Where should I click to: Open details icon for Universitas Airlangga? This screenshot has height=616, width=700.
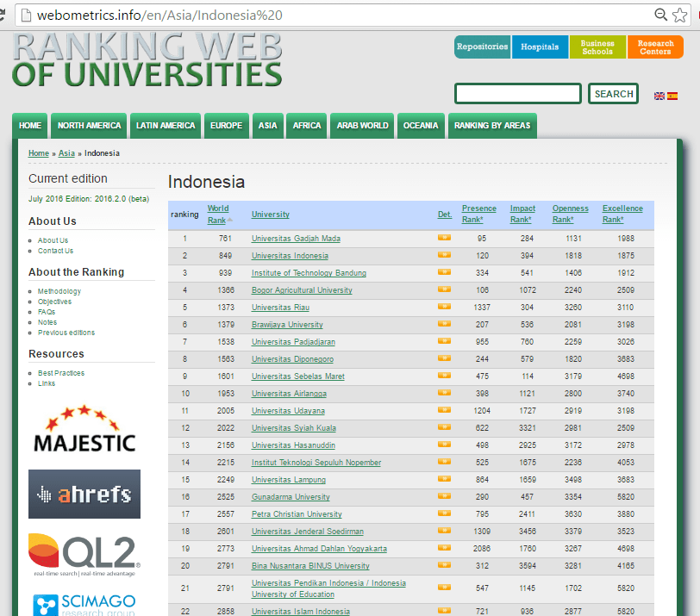pyautogui.click(x=444, y=393)
